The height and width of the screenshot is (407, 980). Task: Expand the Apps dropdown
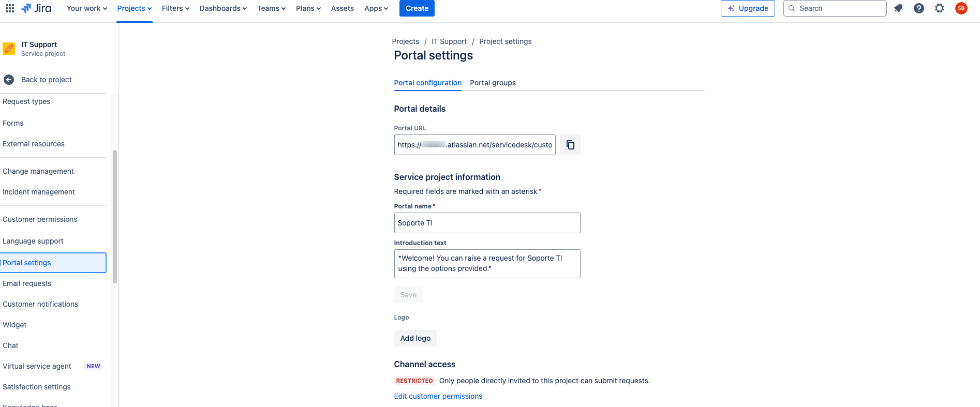pos(376,8)
